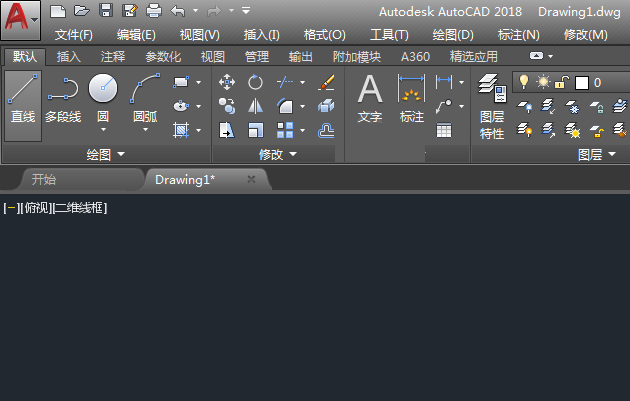
Task: Select the Fillet tool icon
Action: pos(285,106)
